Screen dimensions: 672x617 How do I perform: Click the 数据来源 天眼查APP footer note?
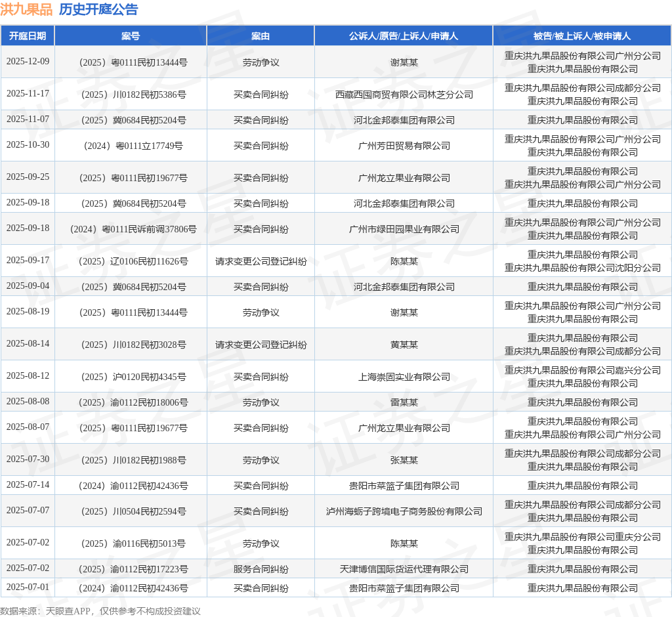coord(100,611)
